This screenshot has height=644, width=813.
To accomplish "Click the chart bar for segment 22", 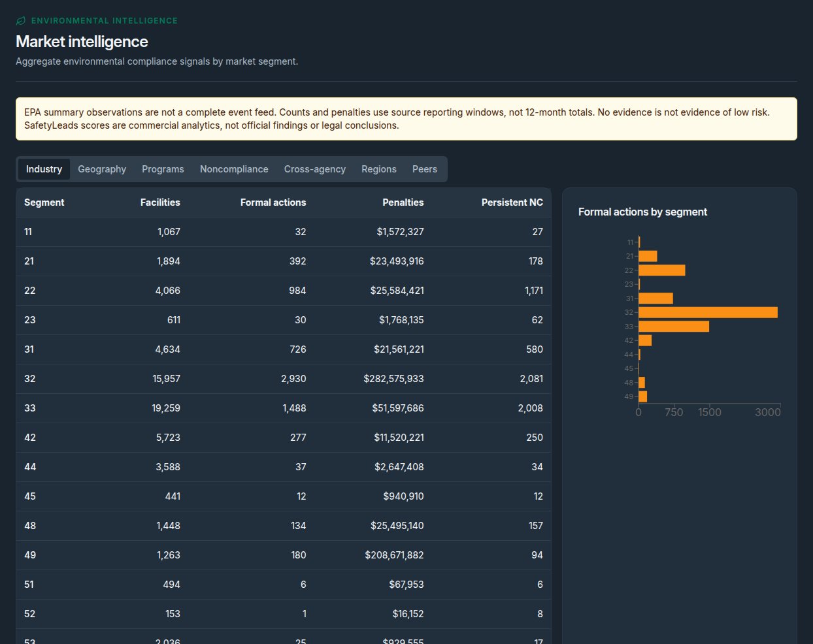I will (662, 270).
